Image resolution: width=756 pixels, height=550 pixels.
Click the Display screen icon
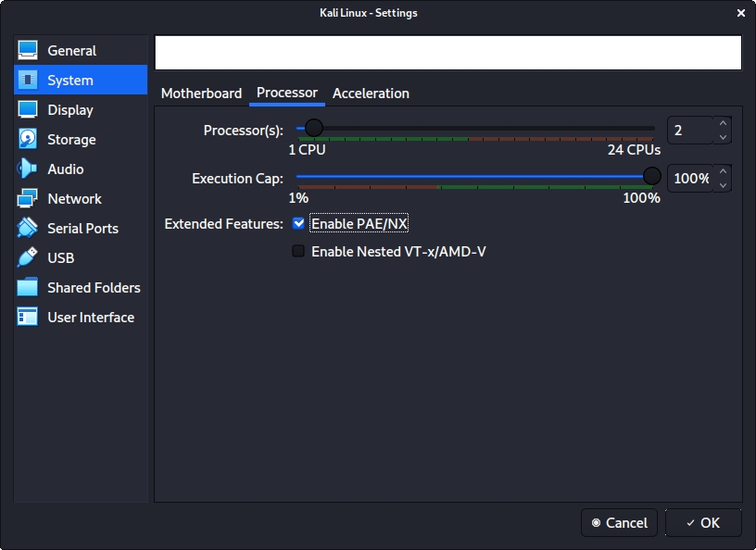click(x=28, y=110)
